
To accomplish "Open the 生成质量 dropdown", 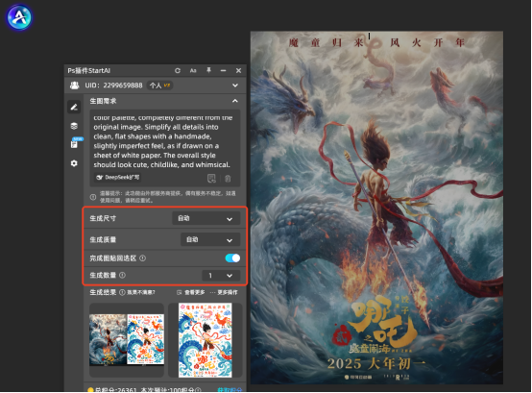I will click(x=210, y=239).
